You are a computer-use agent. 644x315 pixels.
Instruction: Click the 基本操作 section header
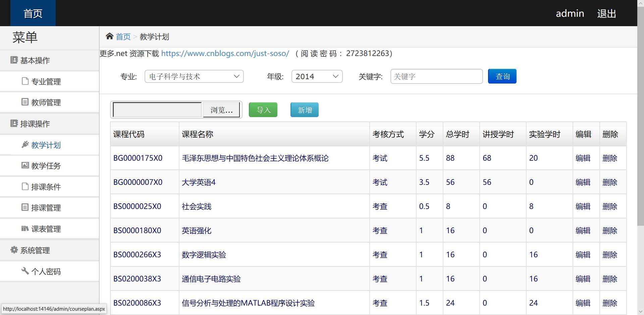click(50, 60)
